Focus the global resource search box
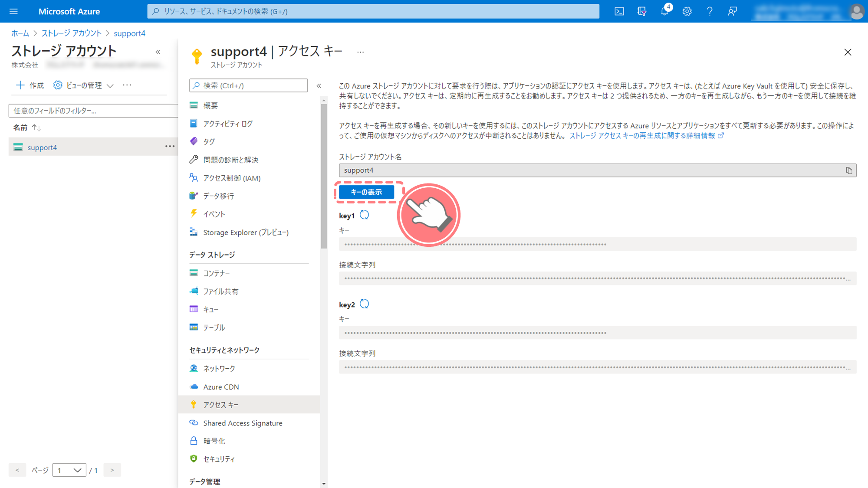868x488 pixels. point(373,11)
